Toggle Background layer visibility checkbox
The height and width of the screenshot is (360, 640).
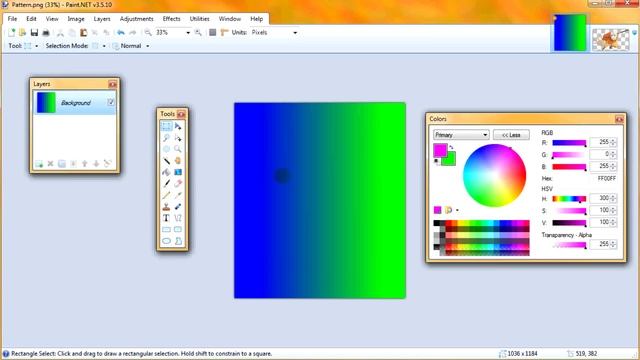[x=111, y=102]
